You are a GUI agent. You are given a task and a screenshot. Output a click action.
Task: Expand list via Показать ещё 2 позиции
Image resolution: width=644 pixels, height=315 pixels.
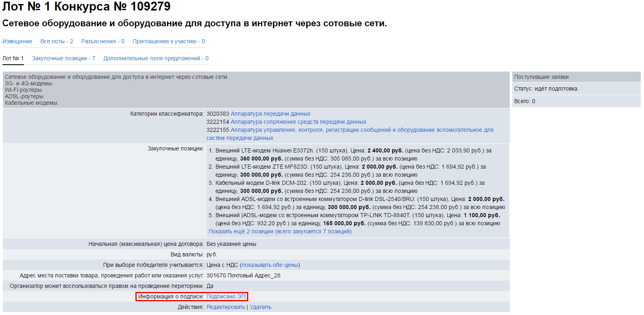pyautogui.click(x=280, y=231)
